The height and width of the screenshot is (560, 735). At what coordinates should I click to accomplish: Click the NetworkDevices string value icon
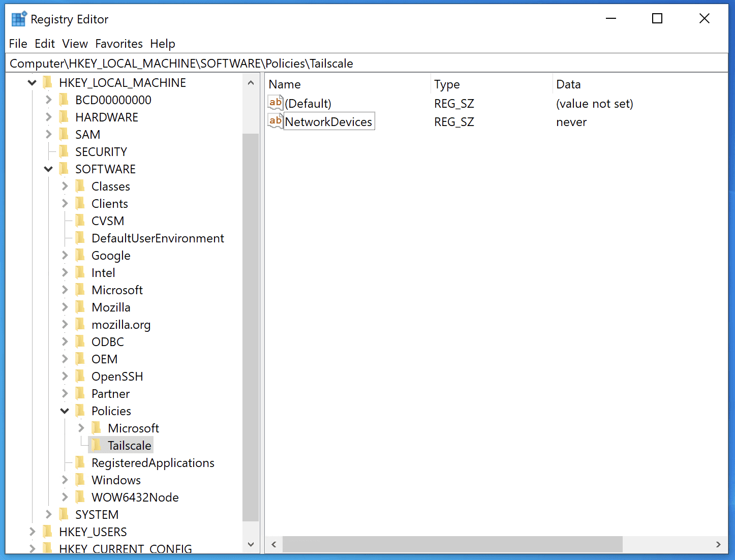[x=275, y=121]
